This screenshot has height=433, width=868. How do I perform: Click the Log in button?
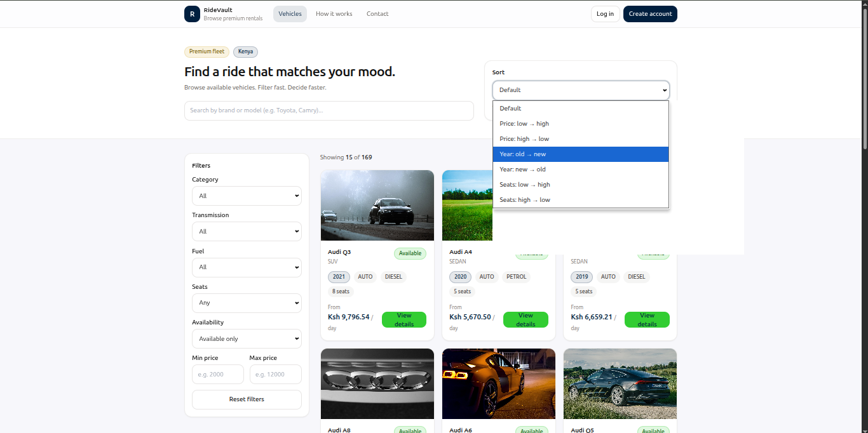coord(605,13)
